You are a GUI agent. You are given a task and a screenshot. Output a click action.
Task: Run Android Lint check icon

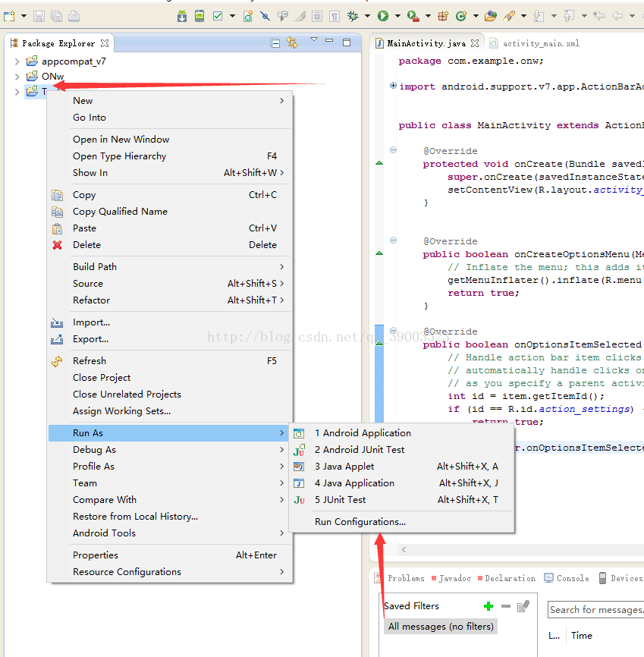tap(218, 17)
